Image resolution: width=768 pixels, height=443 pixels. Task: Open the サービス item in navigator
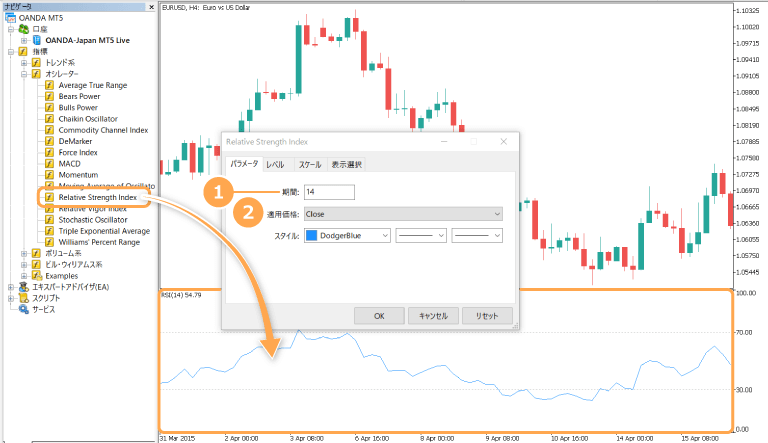click(42, 309)
